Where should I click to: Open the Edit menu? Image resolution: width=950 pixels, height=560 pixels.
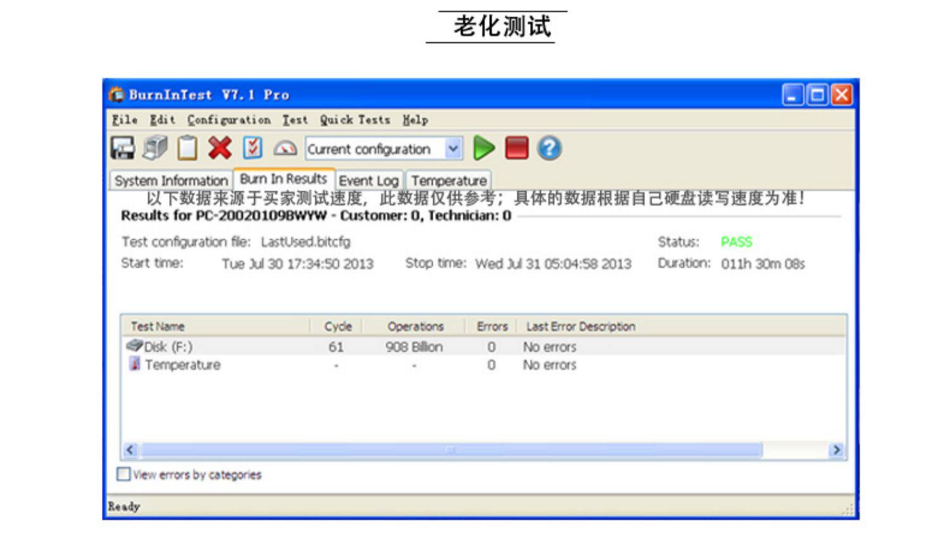pos(163,120)
